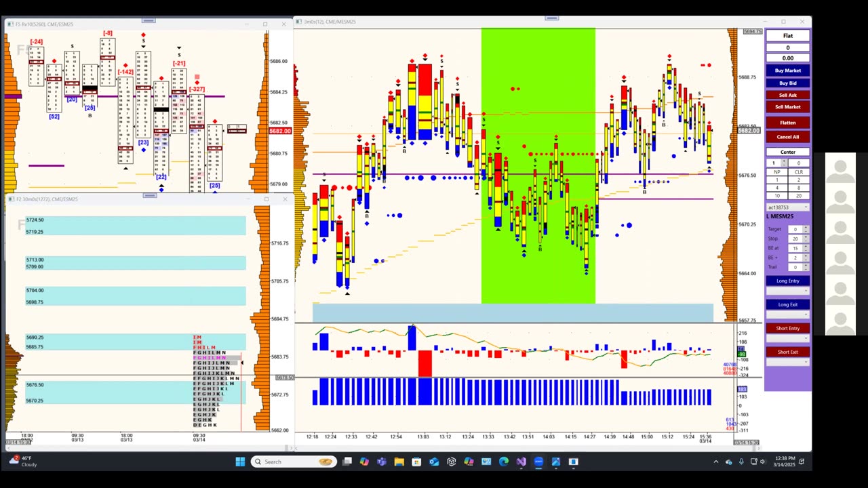The width and height of the screenshot is (868, 488).
Task: Click the Windows Start button
Action: (240, 462)
